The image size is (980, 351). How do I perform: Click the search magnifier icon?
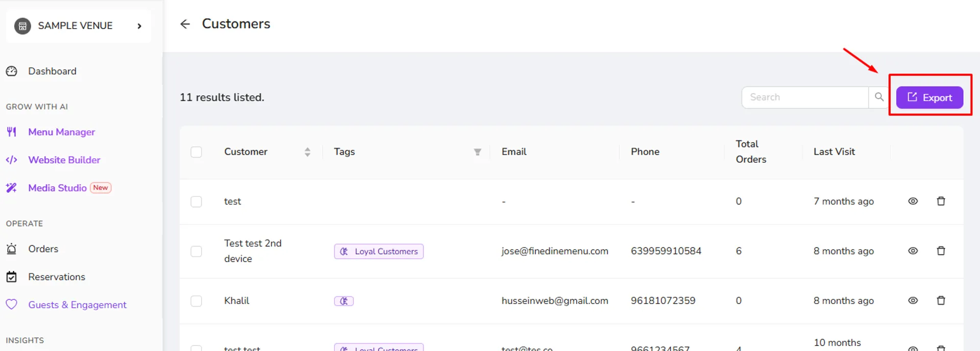tap(879, 97)
